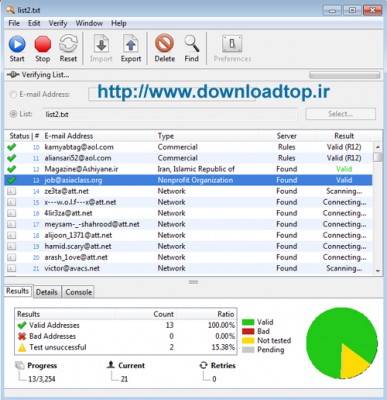Click status check icon for Magazine@Ashiyane.ir

(11, 169)
